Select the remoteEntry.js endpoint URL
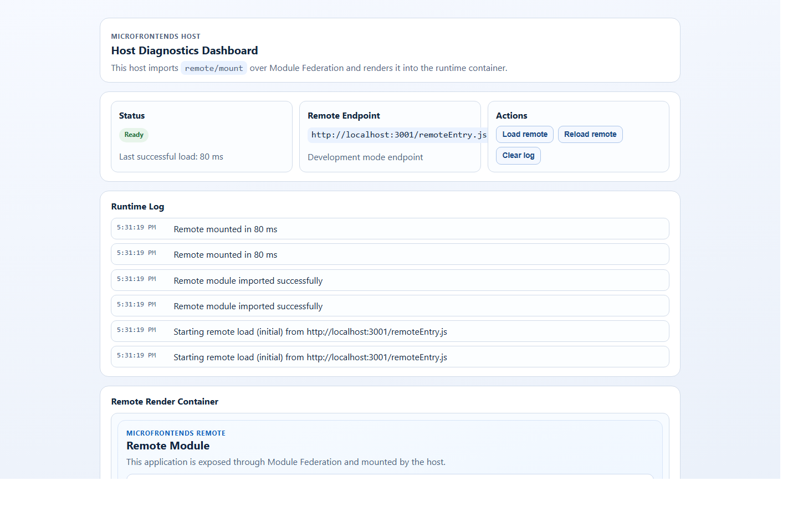Image resolution: width=798 pixels, height=532 pixels. [x=398, y=135]
